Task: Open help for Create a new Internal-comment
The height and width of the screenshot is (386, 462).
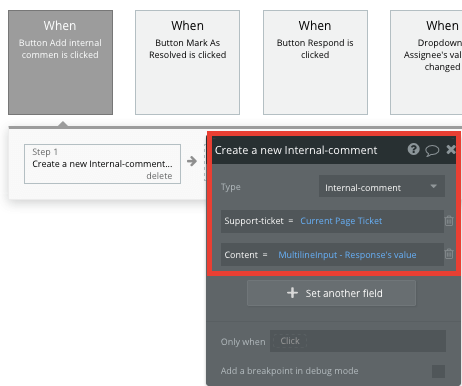Action: click(x=413, y=149)
